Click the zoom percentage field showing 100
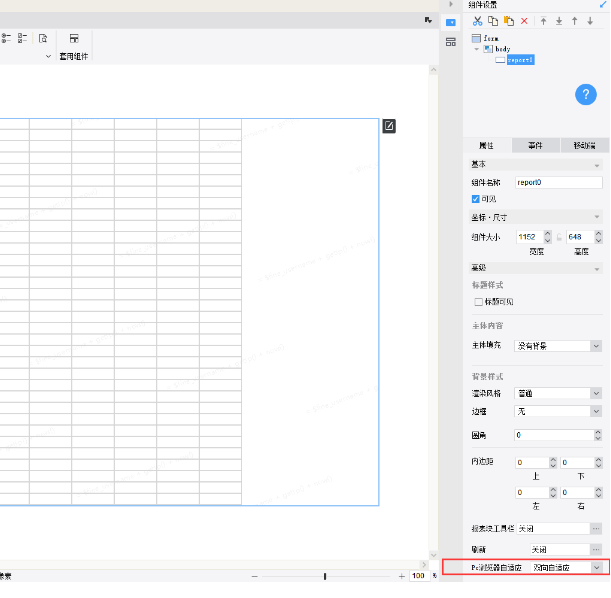The height and width of the screenshot is (598, 611). tap(419, 576)
